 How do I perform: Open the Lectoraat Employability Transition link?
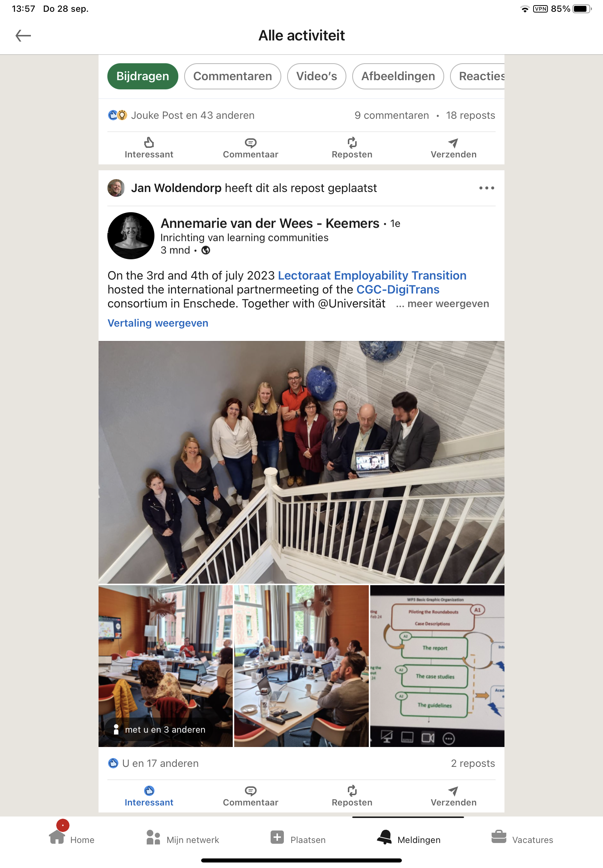(372, 275)
